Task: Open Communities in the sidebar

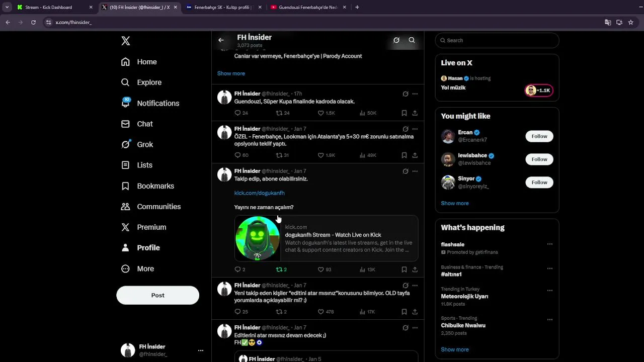Action: click(150, 207)
